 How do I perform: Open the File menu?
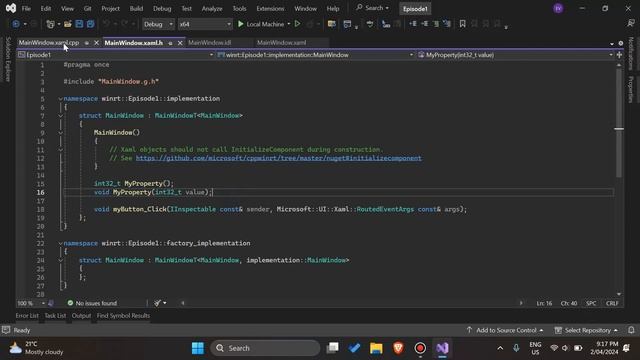[26, 9]
